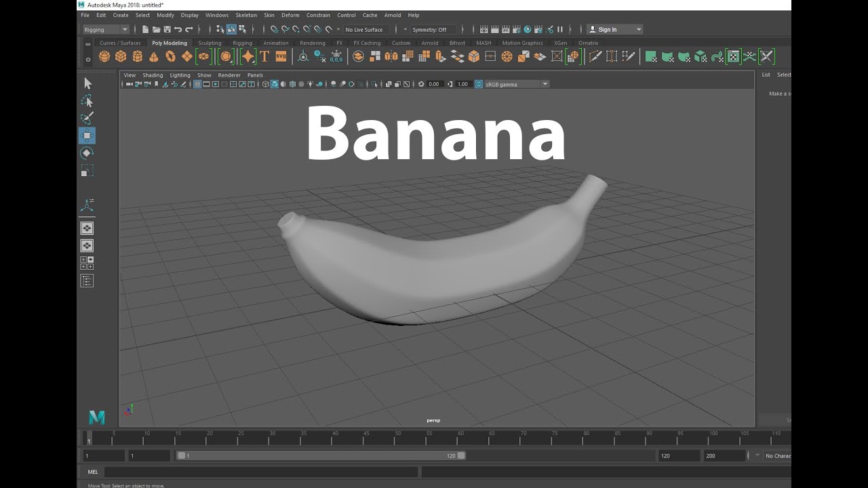Click the MEL command line input

tap(261, 472)
